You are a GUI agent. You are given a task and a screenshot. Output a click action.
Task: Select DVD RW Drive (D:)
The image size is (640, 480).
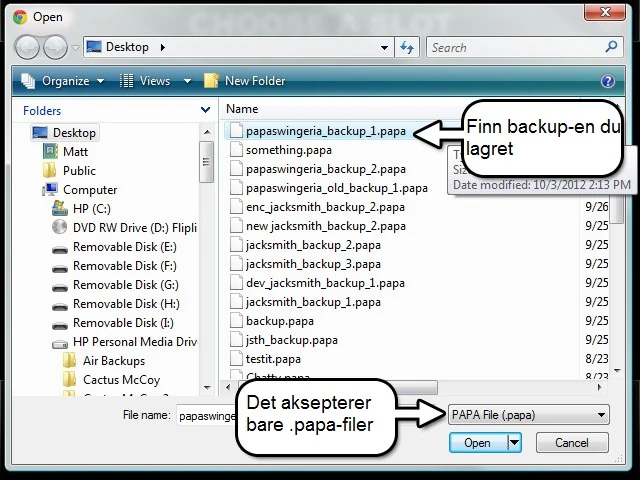[x=124, y=228]
